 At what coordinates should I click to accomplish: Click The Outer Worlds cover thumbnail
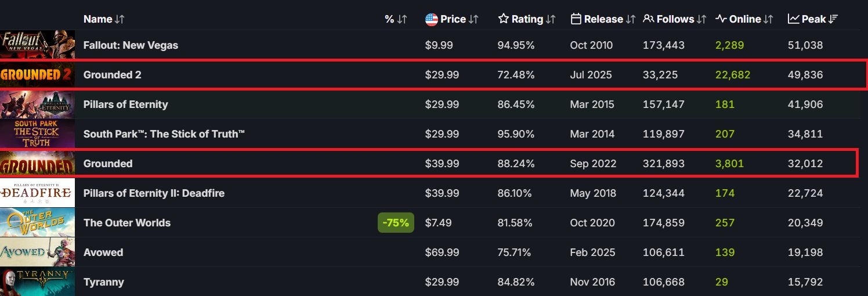(37, 223)
